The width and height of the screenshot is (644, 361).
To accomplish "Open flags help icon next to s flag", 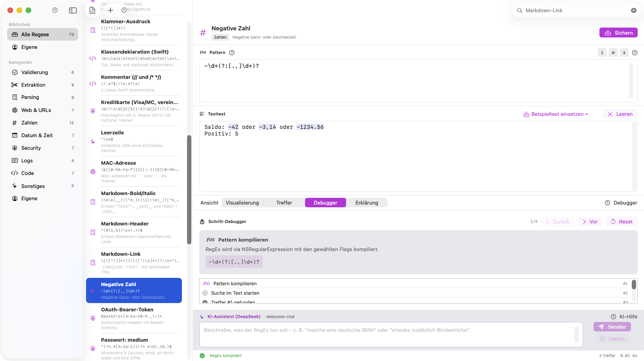I will 635,53.
